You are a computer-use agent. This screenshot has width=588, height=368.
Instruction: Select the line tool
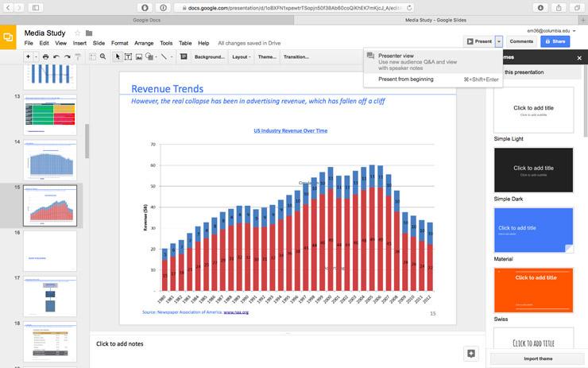(164, 57)
